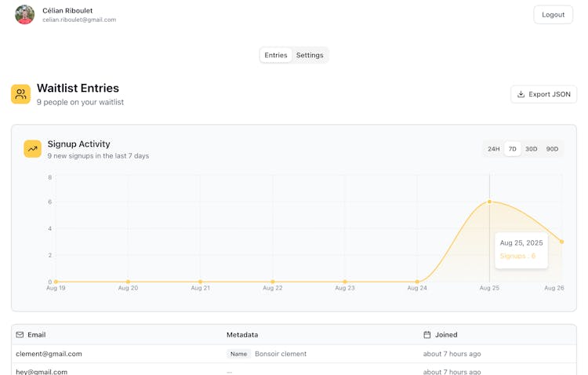
Task: Click the Signup Activity trending-up icon
Action: 33,149
